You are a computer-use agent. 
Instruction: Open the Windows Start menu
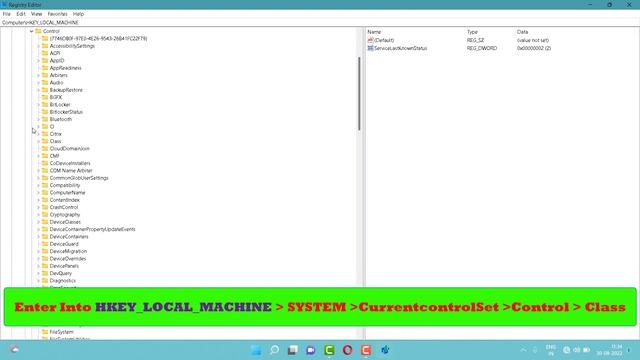[256, 350]
